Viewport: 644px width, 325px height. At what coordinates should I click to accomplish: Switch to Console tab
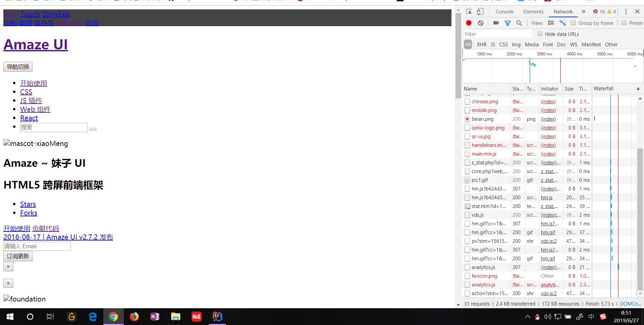[x=505, y=12]
